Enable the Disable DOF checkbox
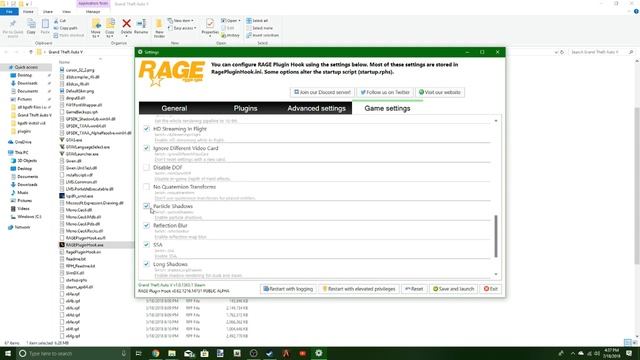This screenshot has width=640, height=360. pyautogui.click(x=147, y=167)
